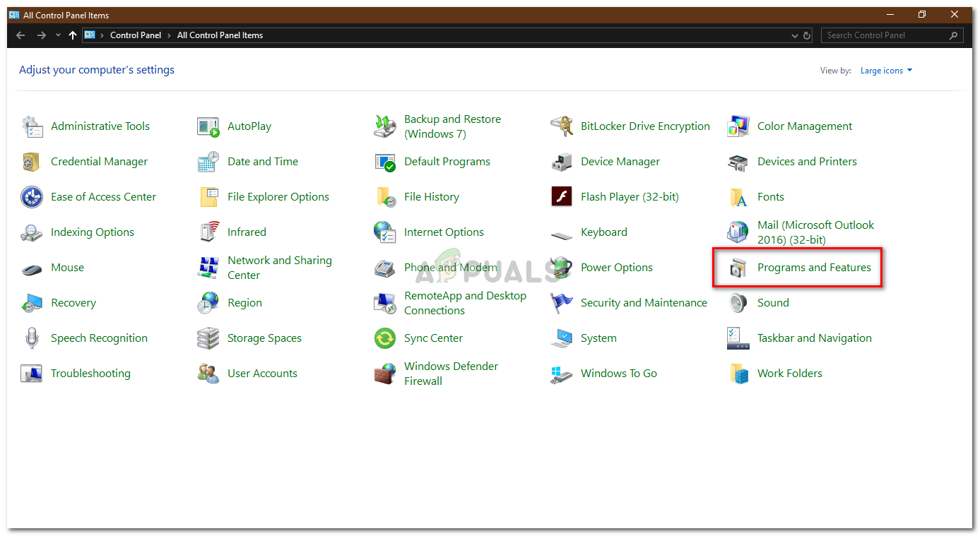Click the Device Manager icon
980x536 pixels.
(x=562, y=162)
